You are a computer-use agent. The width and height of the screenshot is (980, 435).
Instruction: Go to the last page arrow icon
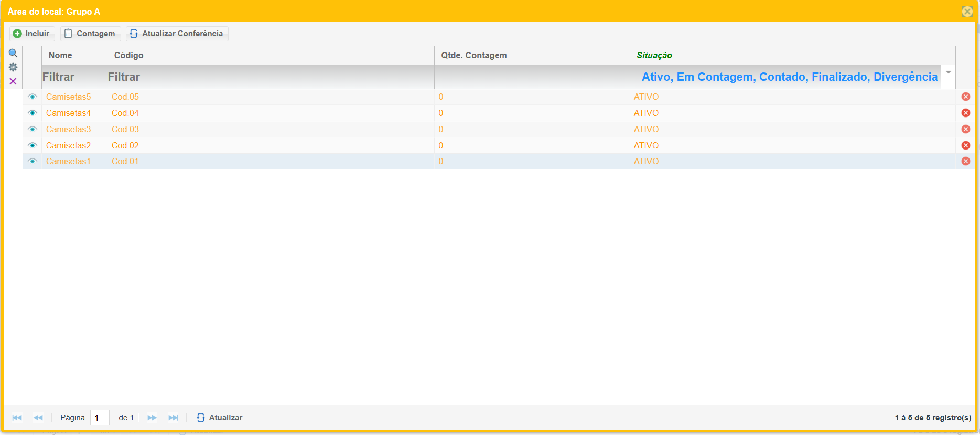pyautogui.click(x=173, y=418)
